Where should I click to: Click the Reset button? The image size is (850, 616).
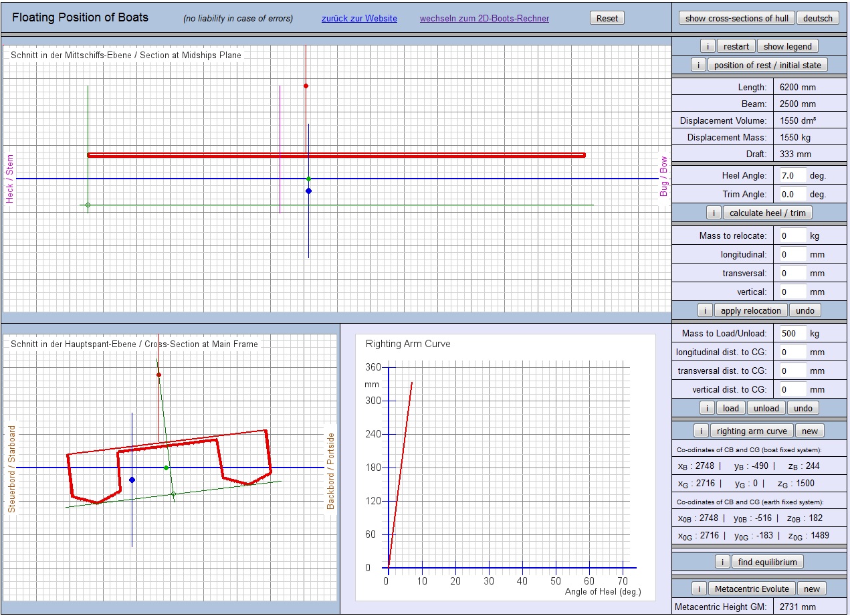coord(607,18)
